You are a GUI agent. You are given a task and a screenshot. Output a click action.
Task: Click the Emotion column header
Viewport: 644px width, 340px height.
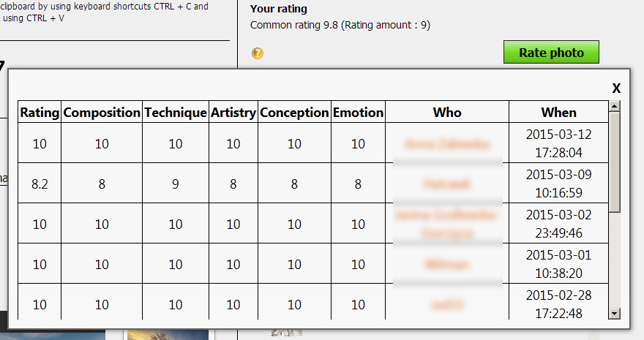[358, 113]
